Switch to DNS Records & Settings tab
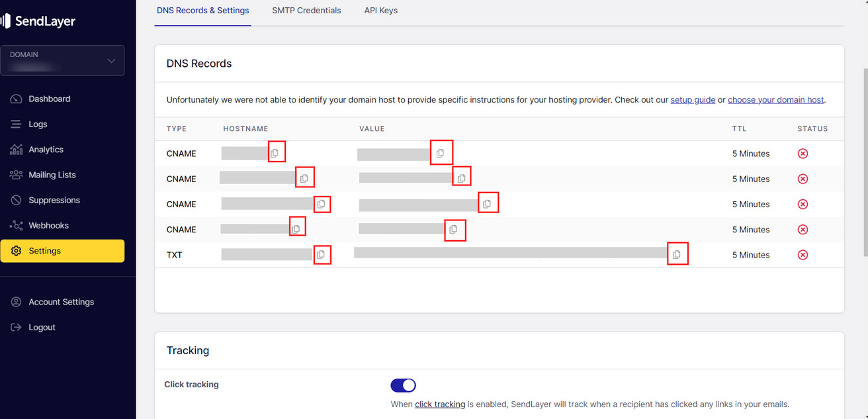 pos(202,11)
